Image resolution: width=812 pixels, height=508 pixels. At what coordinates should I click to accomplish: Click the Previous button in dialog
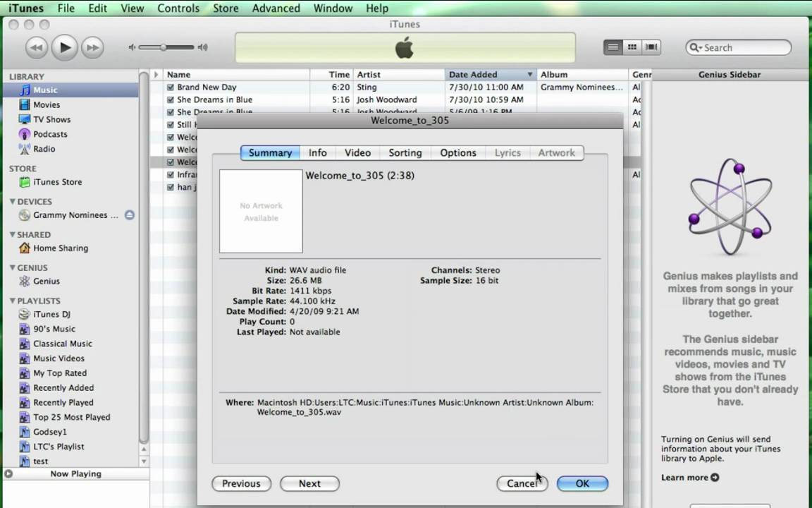[x=241, y=483]
